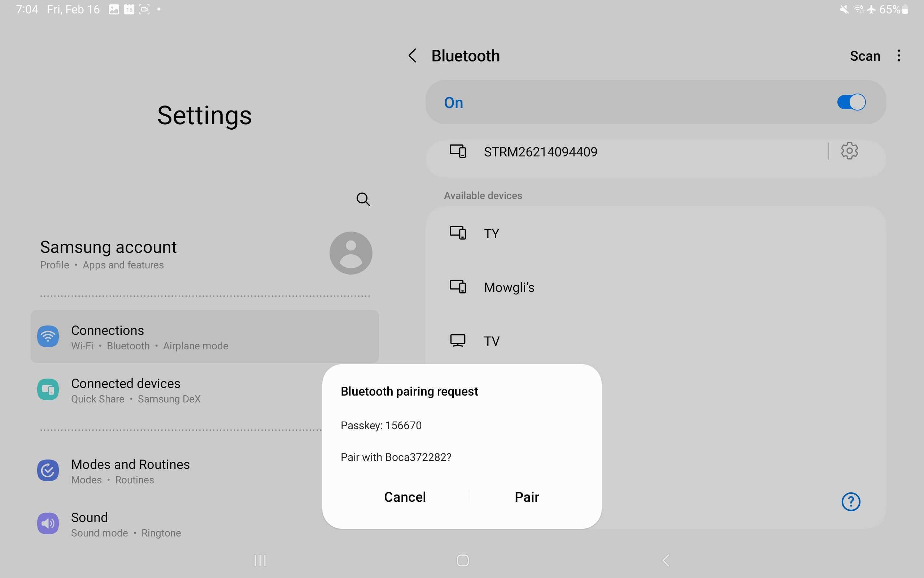Select available device TY
This screenshot has height=578, width=924.
pyautogui.click(x=655, y=233)
